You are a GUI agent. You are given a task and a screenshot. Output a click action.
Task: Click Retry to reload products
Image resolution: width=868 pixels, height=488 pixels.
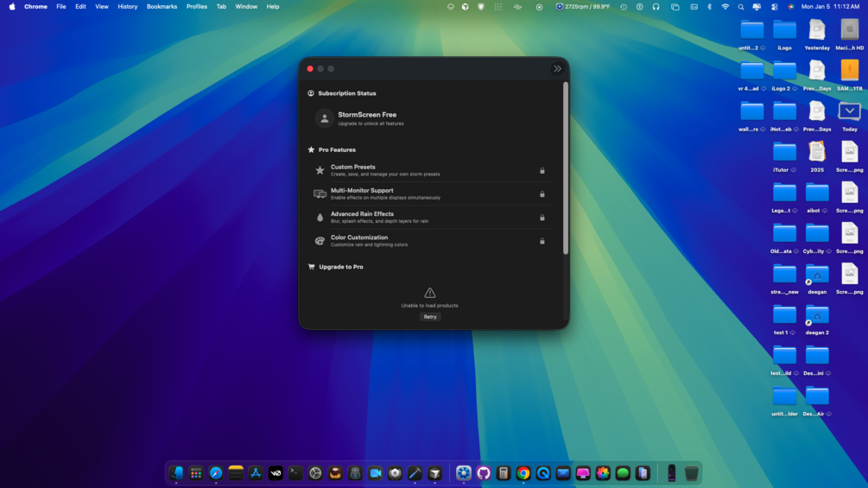pyautogui.click(x=430, y=317)
